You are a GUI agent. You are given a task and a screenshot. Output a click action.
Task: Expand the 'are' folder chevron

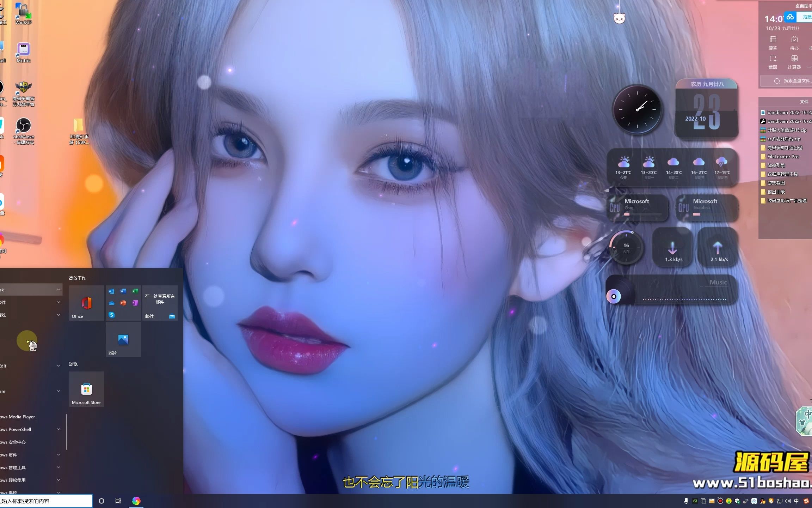tap(59, 391)
